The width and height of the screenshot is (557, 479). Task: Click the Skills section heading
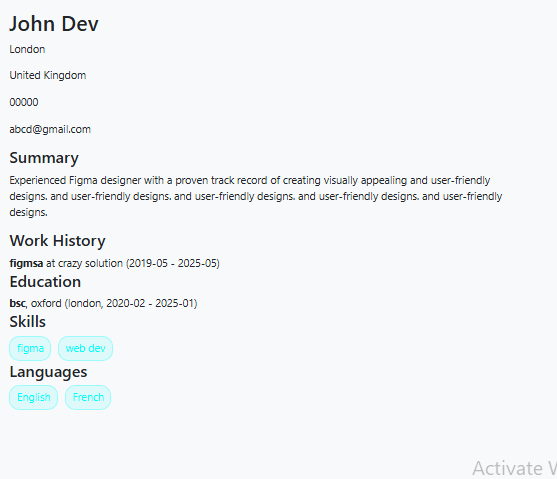tap(28, 322)
